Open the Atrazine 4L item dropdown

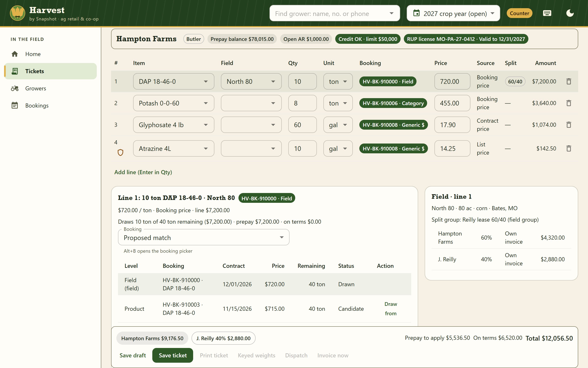click(174, 148)
